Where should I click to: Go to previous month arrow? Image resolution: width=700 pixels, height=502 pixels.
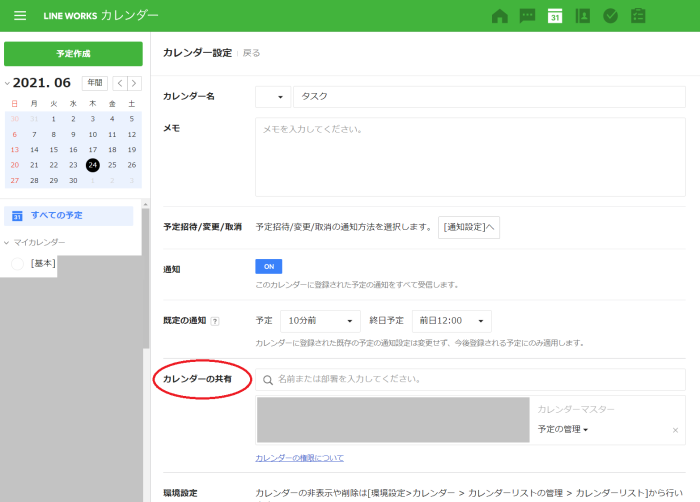(x=120, y=84)
